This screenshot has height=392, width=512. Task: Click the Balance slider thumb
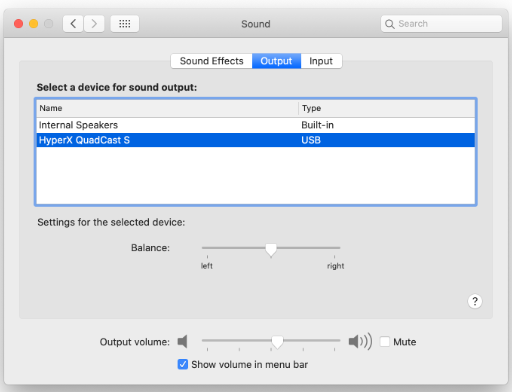point(271,250)
